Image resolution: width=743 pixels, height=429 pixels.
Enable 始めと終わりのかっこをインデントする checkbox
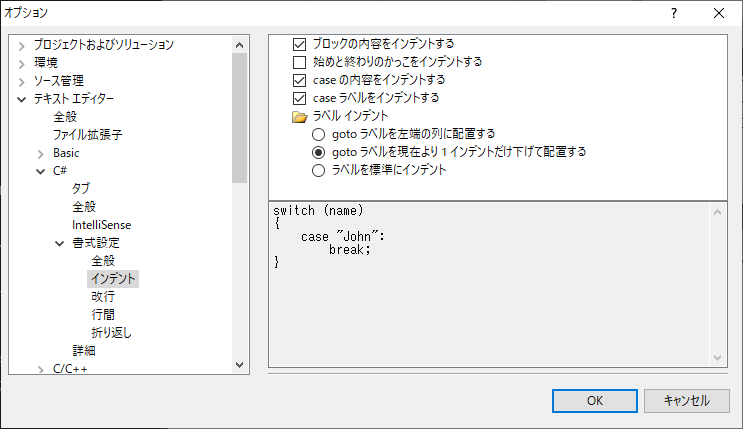coord(300,62)
